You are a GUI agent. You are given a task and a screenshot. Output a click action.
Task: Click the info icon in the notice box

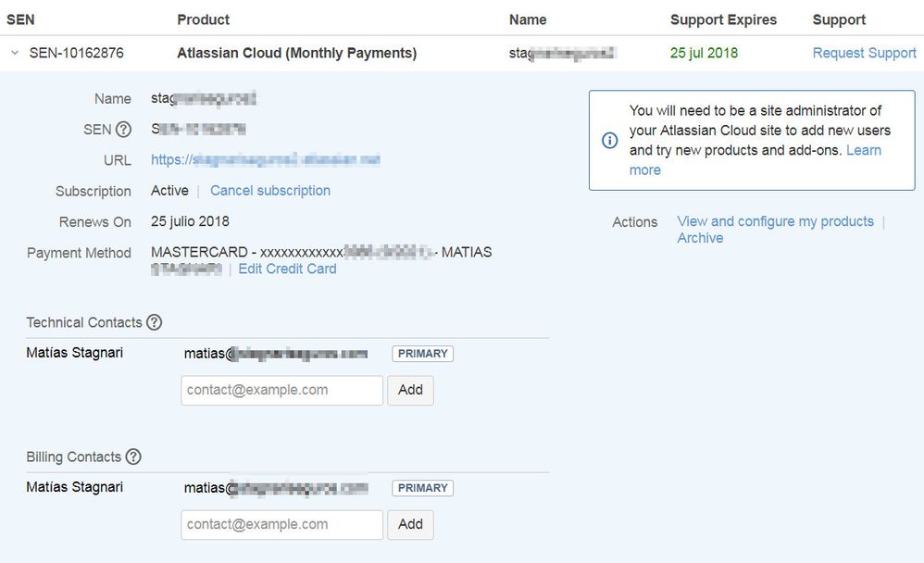610,141
